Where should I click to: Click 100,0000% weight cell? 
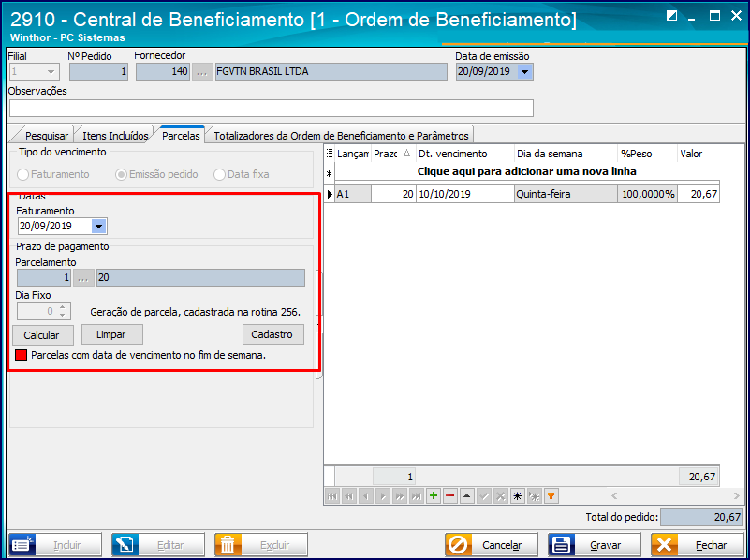coord(647,194)
